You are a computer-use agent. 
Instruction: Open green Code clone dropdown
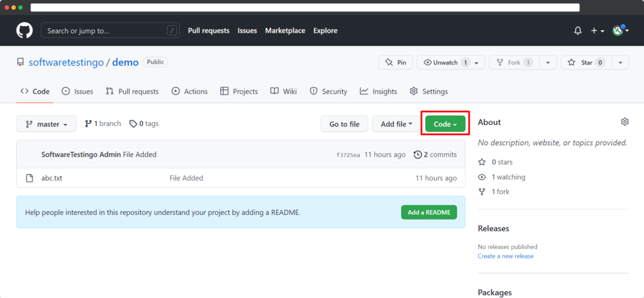pyautogui.click(x=445, y=124)
